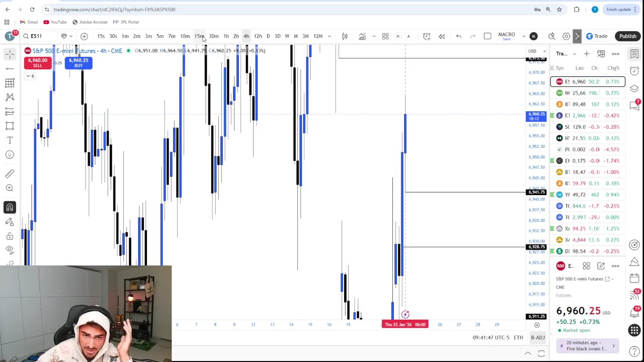Open the products grid launcher icon
The height and width of the screenshot is (362, 644).
[x=634, y=330]
